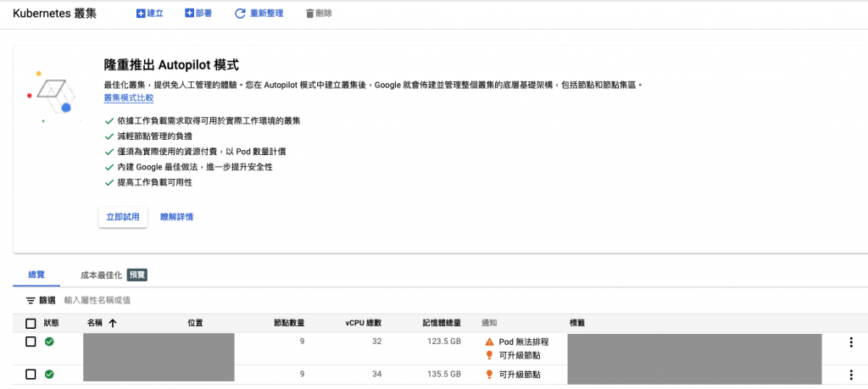Click the green status icon of the 32 vCPU cluster
This screenshot has height=389, width=868.
(49, 342)
